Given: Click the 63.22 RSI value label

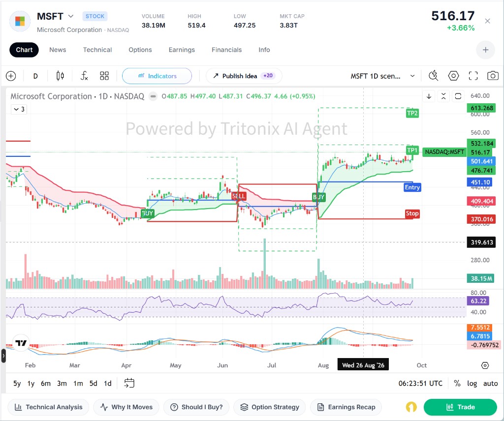Looking at the screenshot, I should click(x=478, y=301).
